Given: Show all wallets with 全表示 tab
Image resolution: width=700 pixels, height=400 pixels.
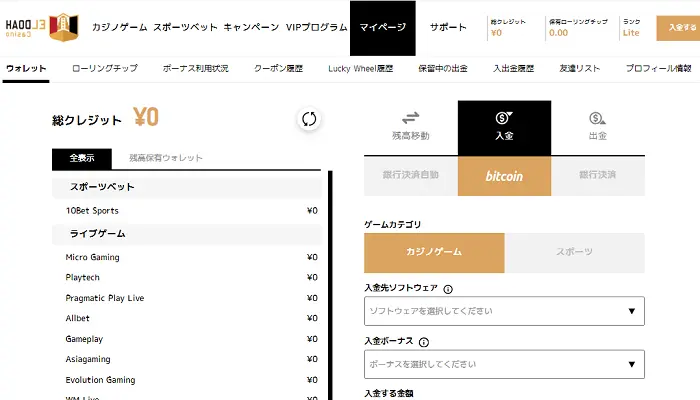Looking at the screenshot, I should [x=82, y=158].
